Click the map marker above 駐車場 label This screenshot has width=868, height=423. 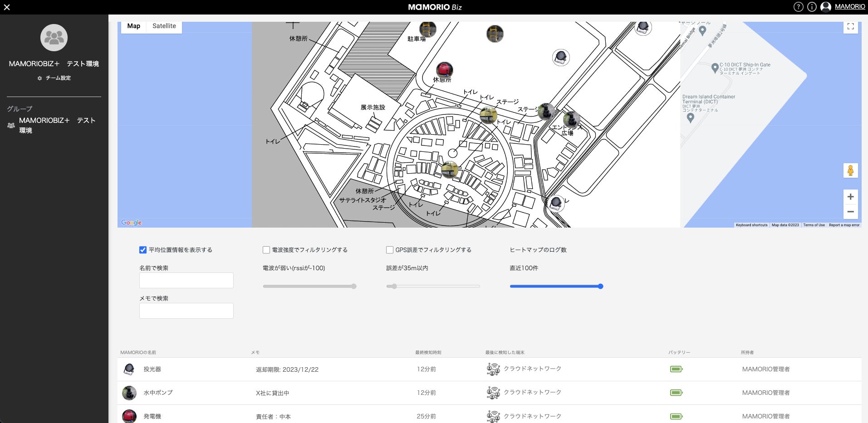(427, 29)
